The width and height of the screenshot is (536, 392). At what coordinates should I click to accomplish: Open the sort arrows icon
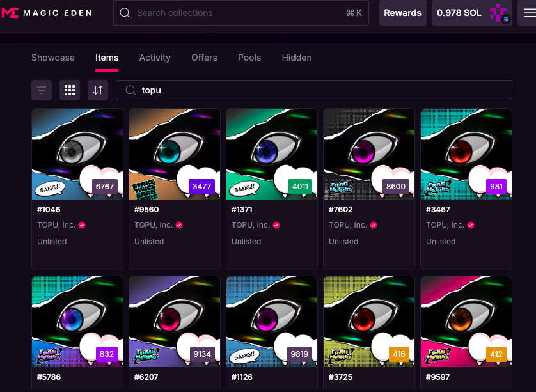click(98, 90)
